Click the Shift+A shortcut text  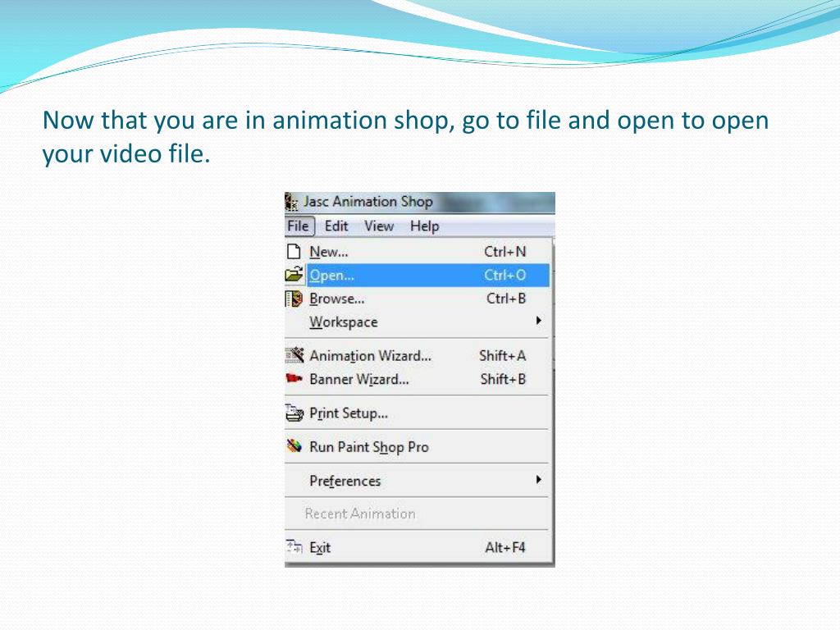point(503,356)
